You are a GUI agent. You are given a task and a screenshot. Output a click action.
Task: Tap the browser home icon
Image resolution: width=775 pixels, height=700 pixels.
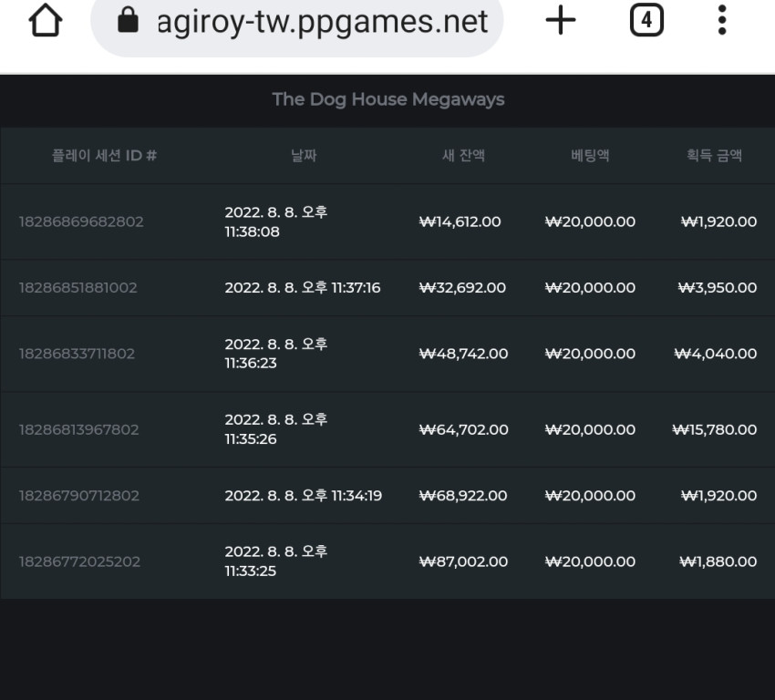click(x=46, y=20)
